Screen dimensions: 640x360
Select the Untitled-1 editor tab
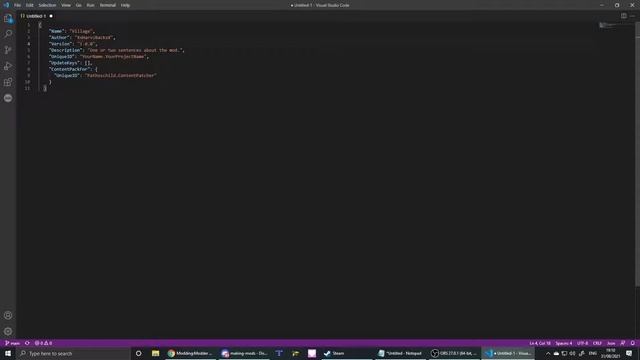coord(36,16)
